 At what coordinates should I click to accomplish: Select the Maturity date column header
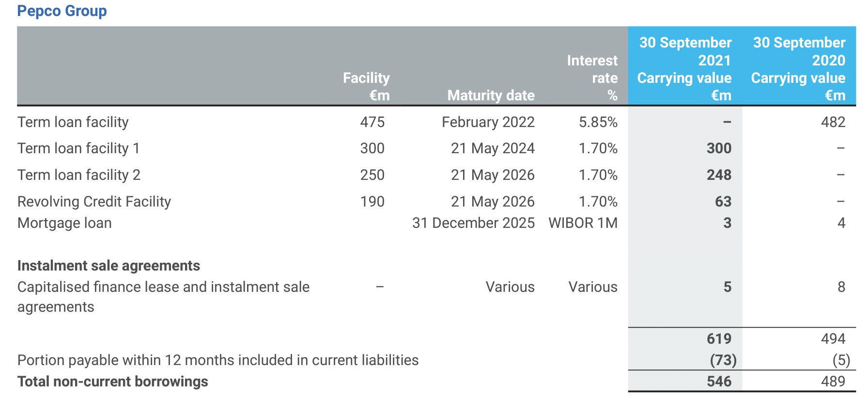(x=491, y=96)
